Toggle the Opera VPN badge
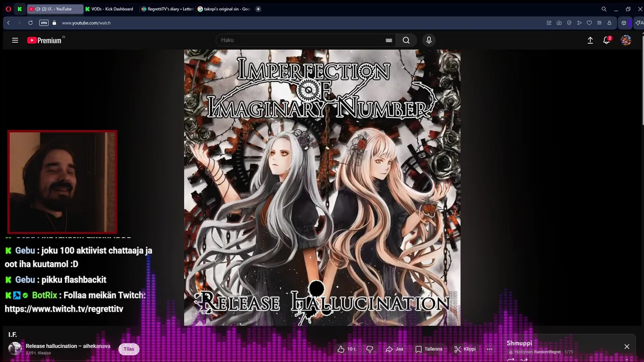644x362 pixels. pos(44,23)
